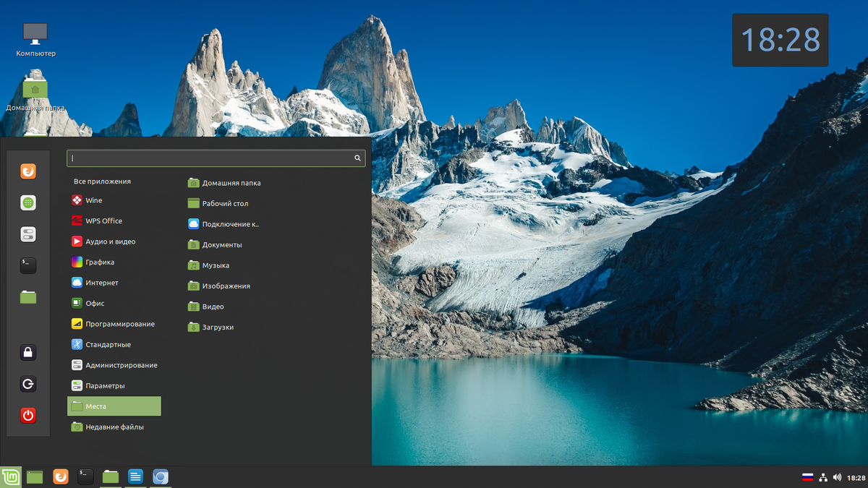Image resolution: width=868 pixels, height=488 pixels.
Task: Switch to the blue text editor on panel
Action: (x=135, y=476)
